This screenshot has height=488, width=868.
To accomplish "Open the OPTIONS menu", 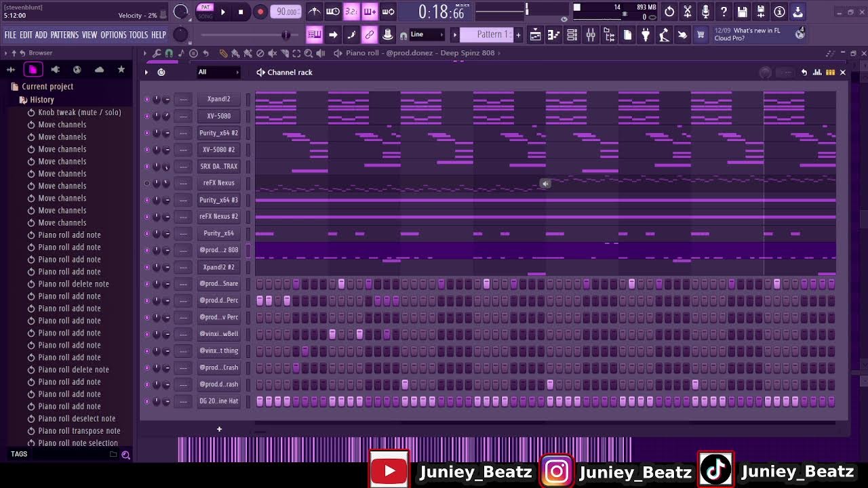I will pyautogui.click(x=113, y=35).
